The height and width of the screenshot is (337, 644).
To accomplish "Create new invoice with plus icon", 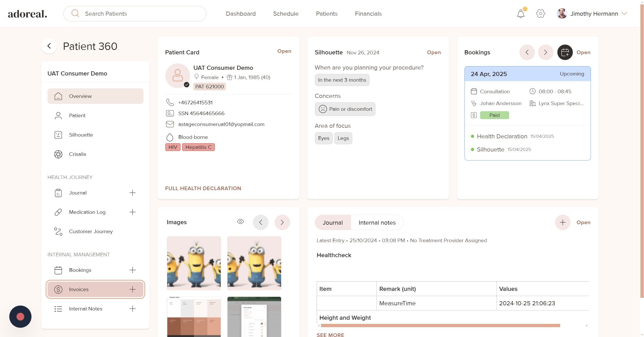I will [x=132, y=289].
